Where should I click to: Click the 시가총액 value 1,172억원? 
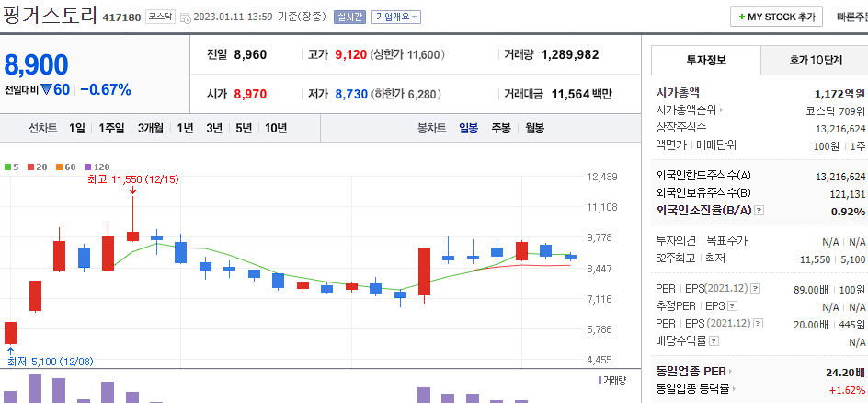(839, 93)
